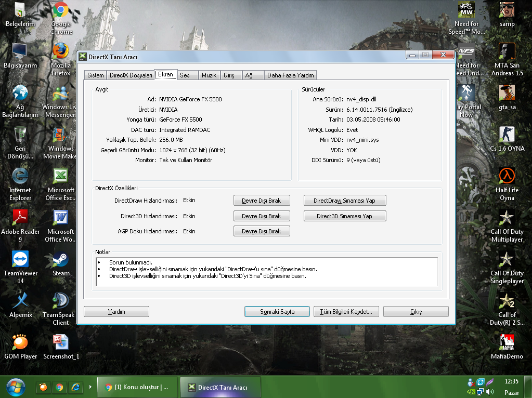Screen dimensions: 532x398
Task: Launch GOM Player from the desktop
Action: [x=20, y=347]
